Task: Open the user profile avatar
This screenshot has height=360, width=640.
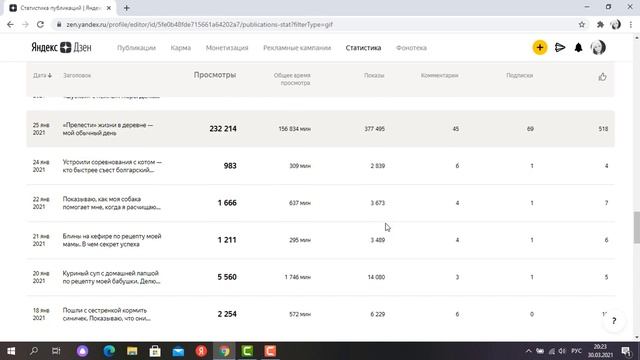Action: (x=598, y=48)
